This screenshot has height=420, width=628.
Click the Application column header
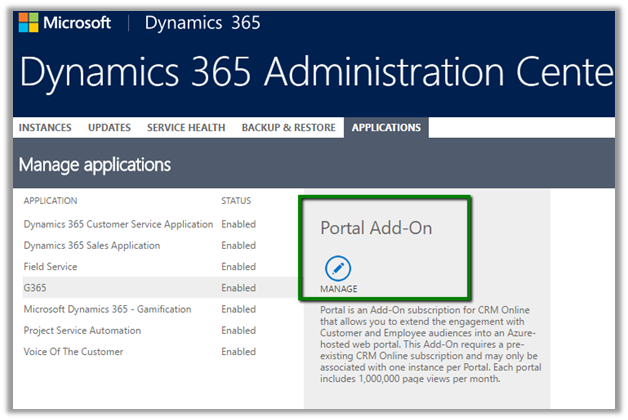50,201
